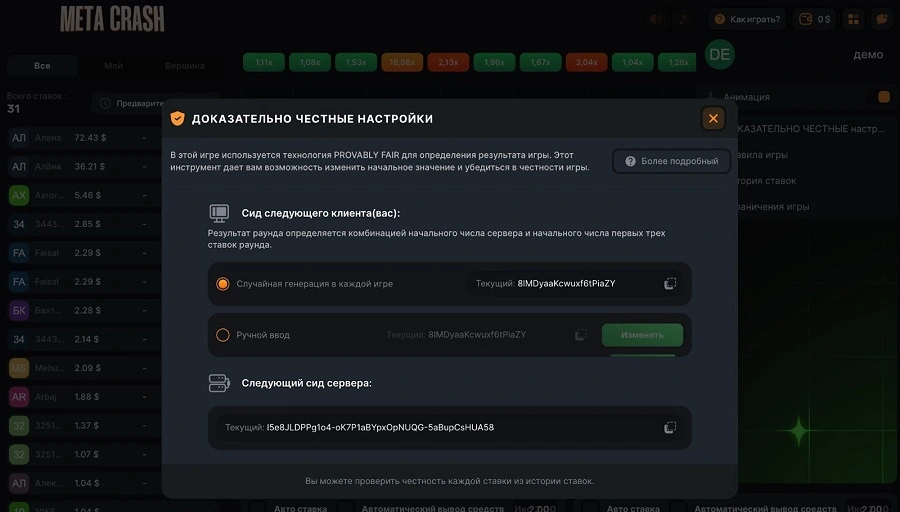Open the grid menu icon in header
The image size is (900, 512).
tap(854, 19)
